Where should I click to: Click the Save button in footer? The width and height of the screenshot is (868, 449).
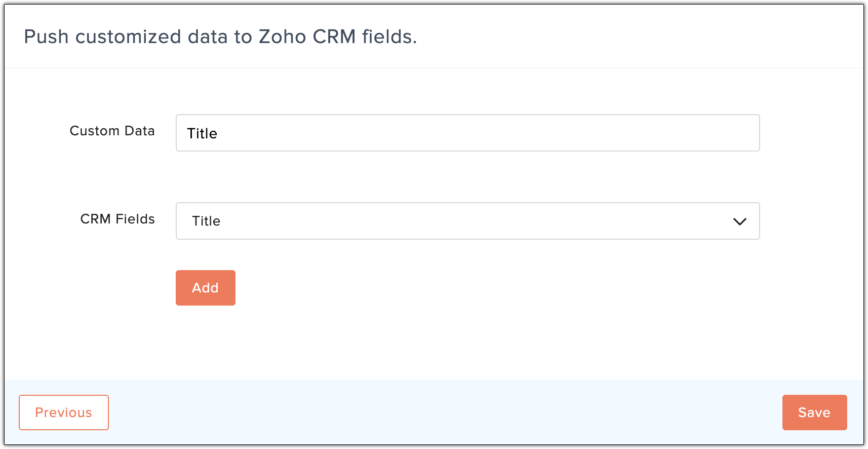(814, 413)
